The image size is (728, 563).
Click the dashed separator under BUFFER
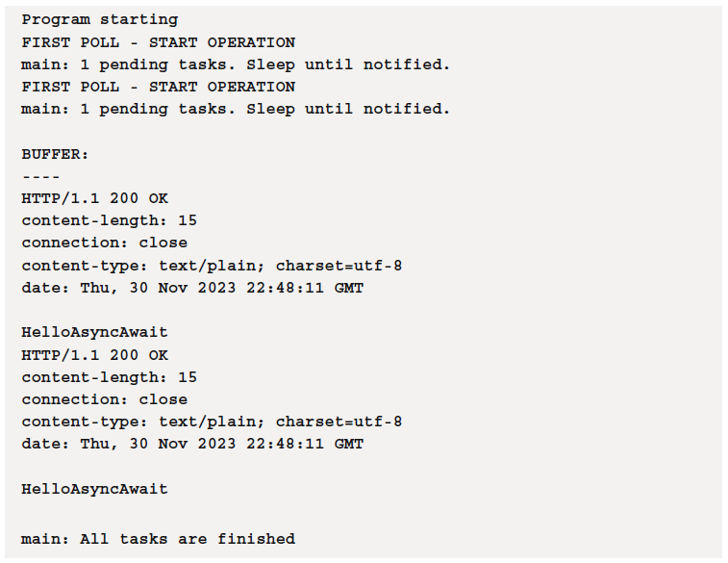(40, 177)
